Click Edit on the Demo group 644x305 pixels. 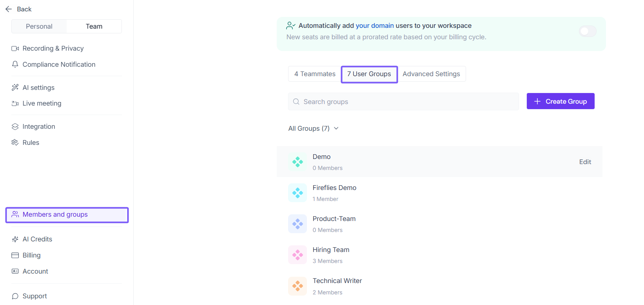tap(585, 162)
